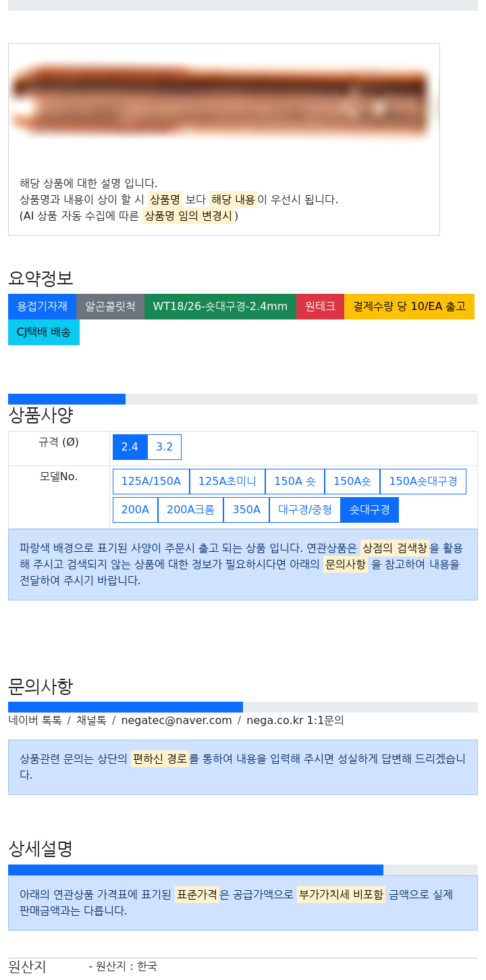Open the 용접기자재 category tag
The height and width of the screenshot is (980, 486).
pos(42,307)
